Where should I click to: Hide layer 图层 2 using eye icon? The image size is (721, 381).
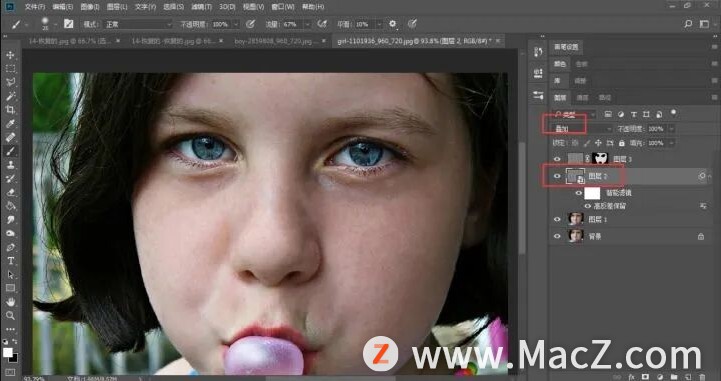coord(557,176)
